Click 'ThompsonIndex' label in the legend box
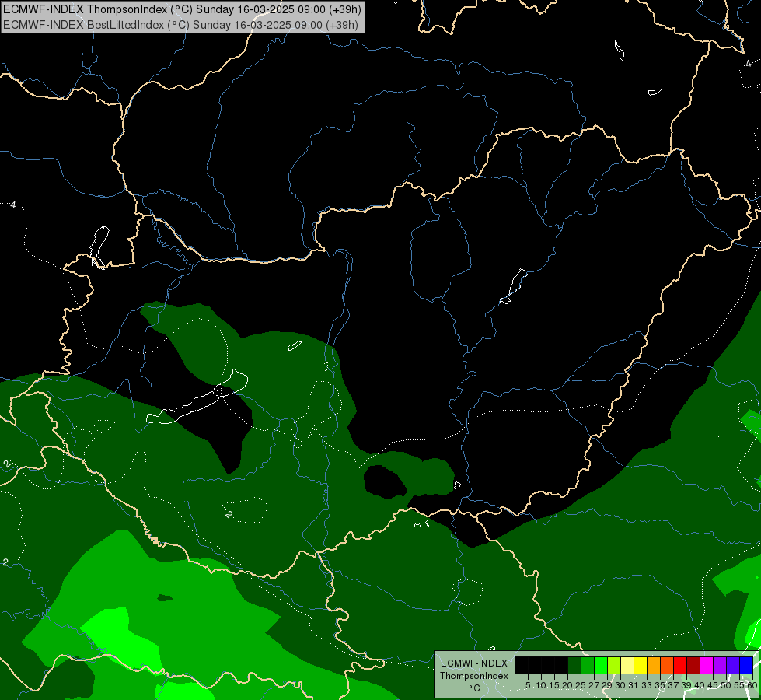The image size is (761, 700). pyautogui.click(x=473, y=676)
